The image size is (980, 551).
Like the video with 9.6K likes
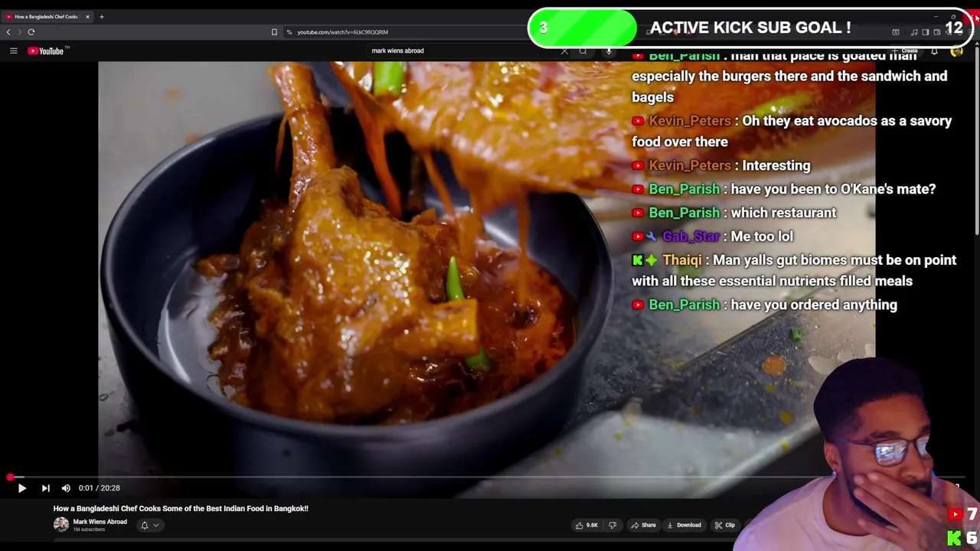pyautogui.click(x=586, y=525)
